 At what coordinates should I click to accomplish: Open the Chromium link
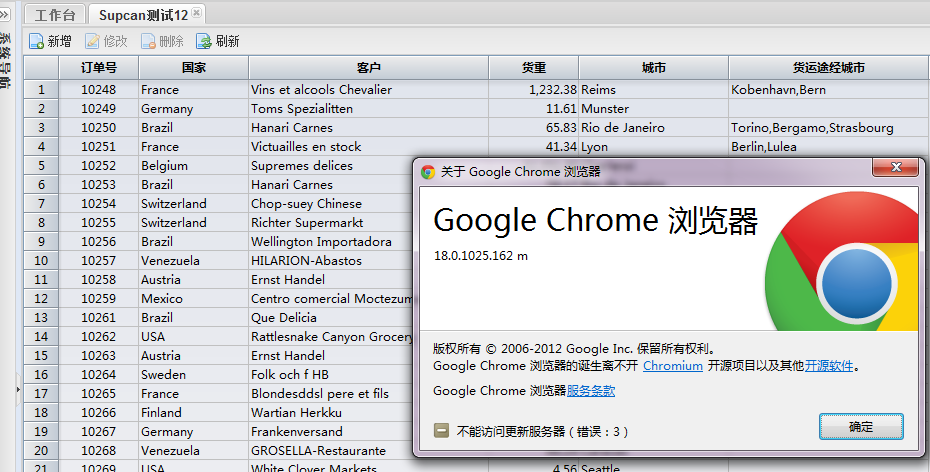click(673, 366)
